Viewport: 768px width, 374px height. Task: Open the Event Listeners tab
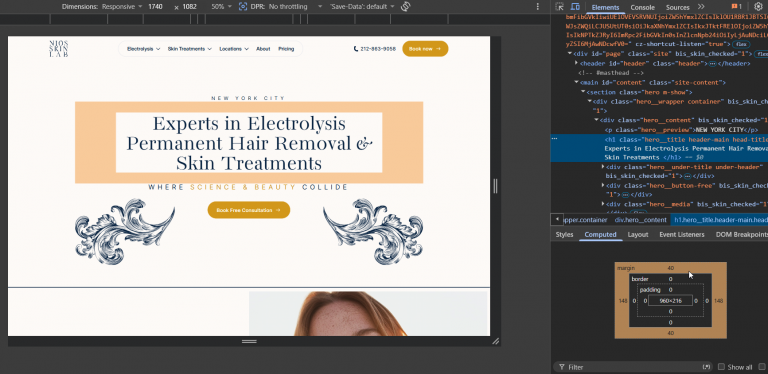pos(681,234)
